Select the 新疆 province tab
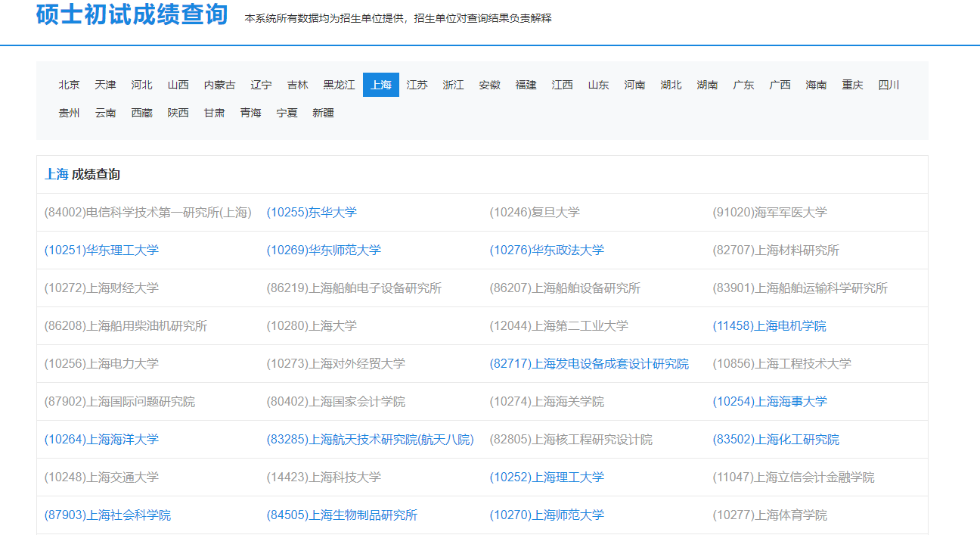The image size is (980, 535). pyautogui.click(x=323, y=111)
